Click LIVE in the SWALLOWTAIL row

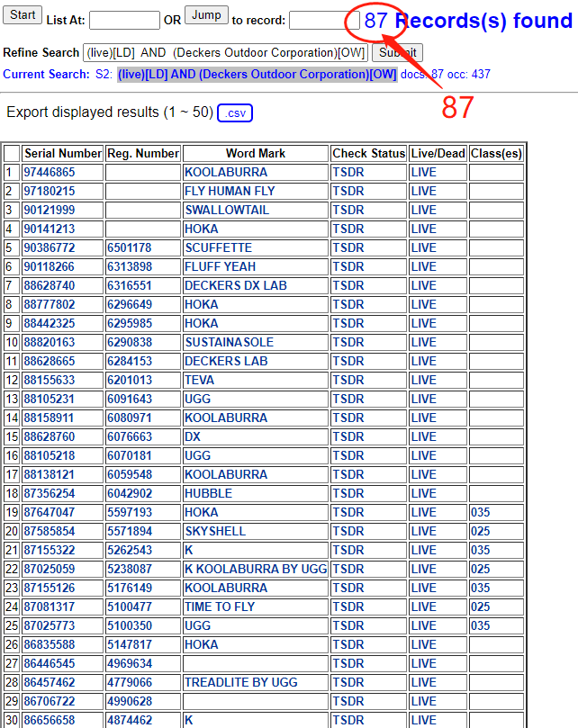(x=423, y=210)
